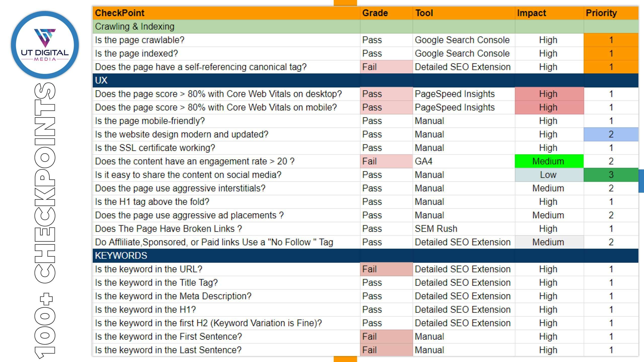644x362 pixels.
Task: Click the CheckPoint column header
Action: [120, 13]
